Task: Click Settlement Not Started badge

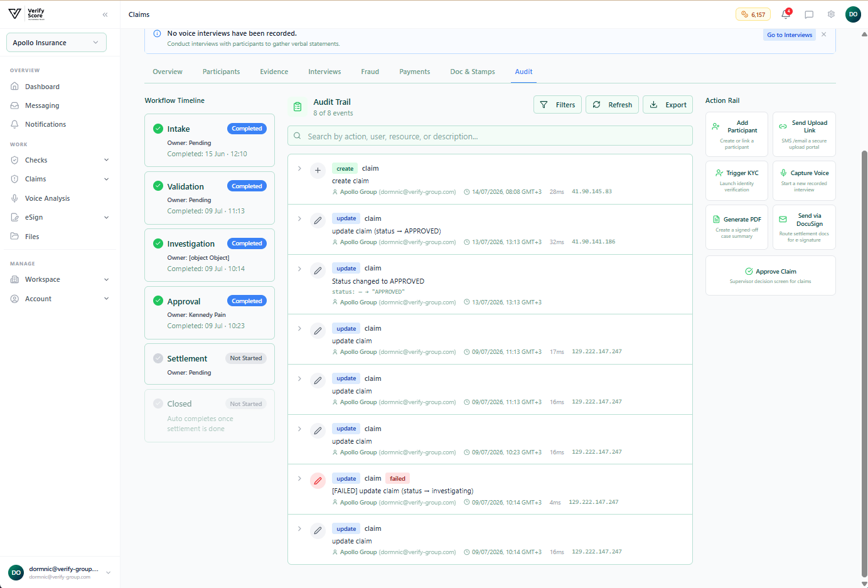Action: (246, 358)
